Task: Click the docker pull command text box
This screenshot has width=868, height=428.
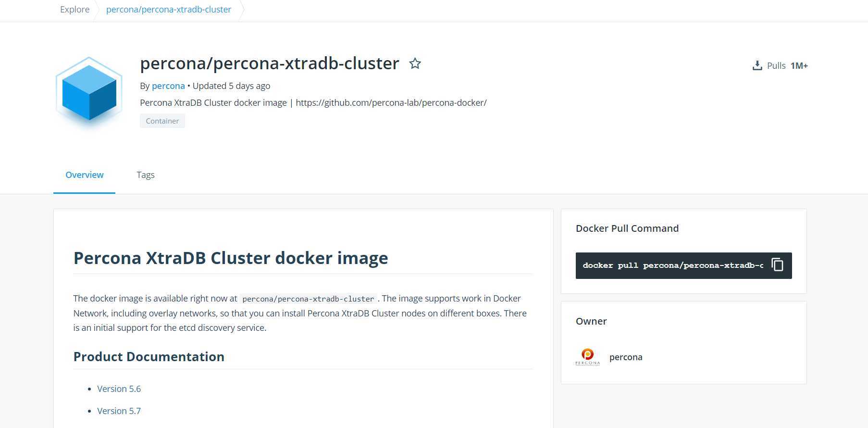Action: point(673,265)
